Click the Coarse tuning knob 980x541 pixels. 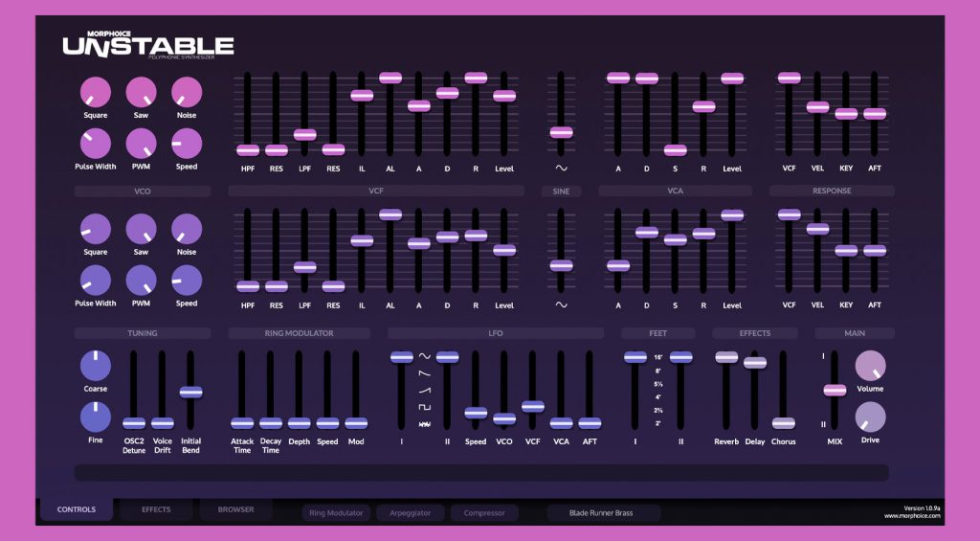95,366
